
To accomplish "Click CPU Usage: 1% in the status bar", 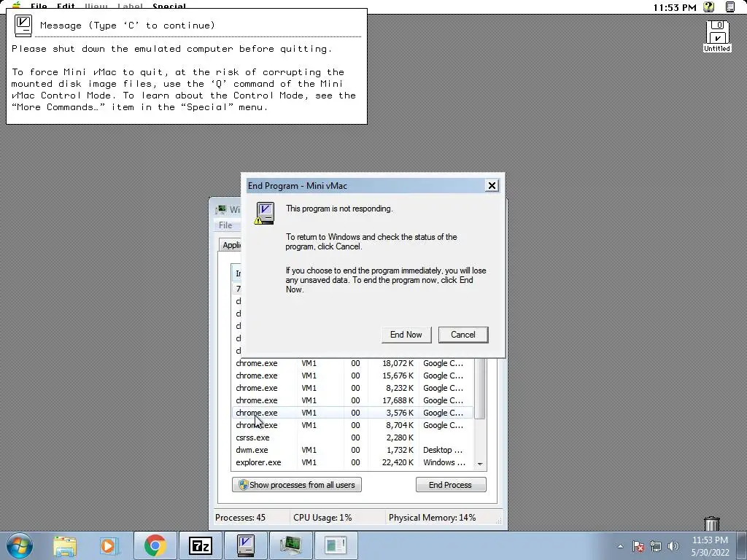I will [x=322, y=518].
